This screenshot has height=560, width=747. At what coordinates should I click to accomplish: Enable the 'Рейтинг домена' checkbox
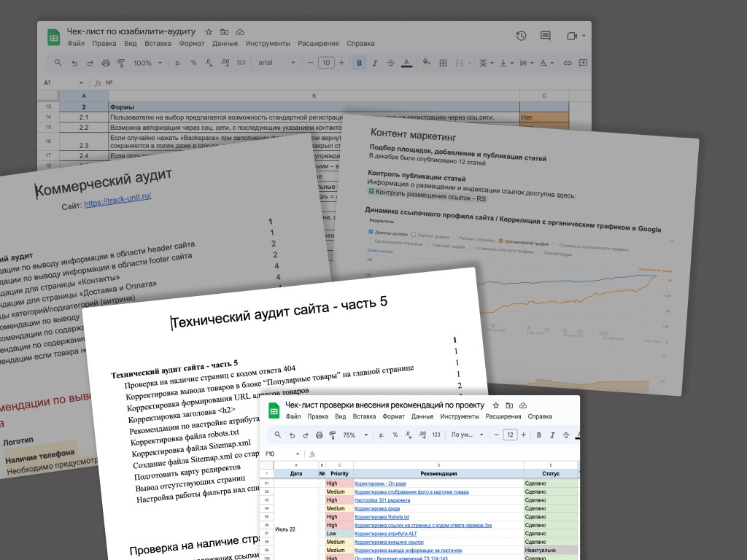413,235
